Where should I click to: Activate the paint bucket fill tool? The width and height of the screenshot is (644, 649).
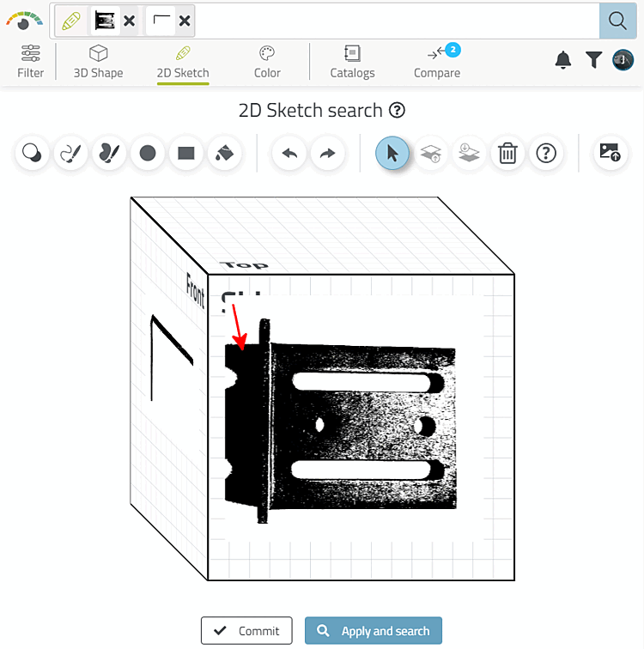[224, 154]
